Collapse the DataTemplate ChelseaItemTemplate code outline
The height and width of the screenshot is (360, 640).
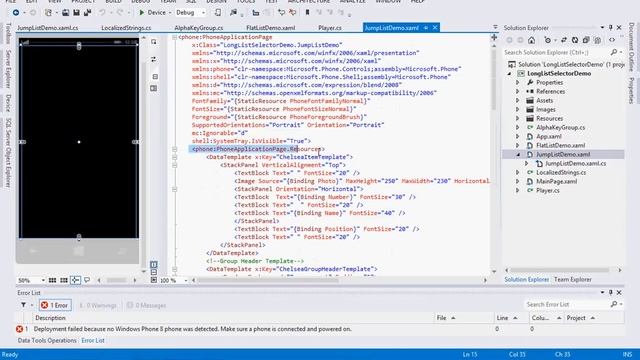point(174,157)
